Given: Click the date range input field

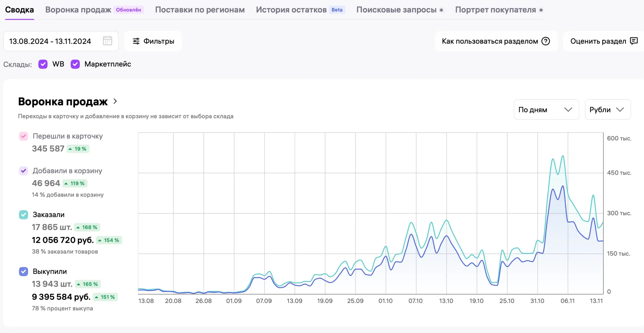Looking at the screenshot, I should pos(50,41).
